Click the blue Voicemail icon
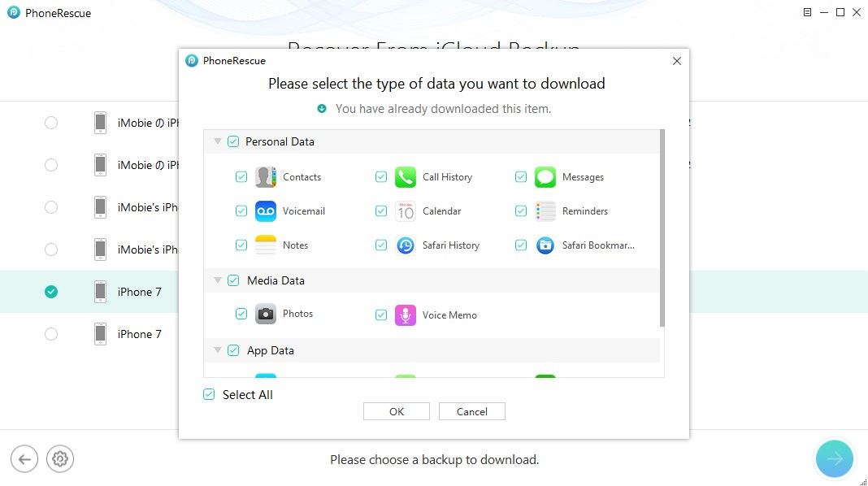Viewport: 868px width, 486px height. click(x=266, y=211)
